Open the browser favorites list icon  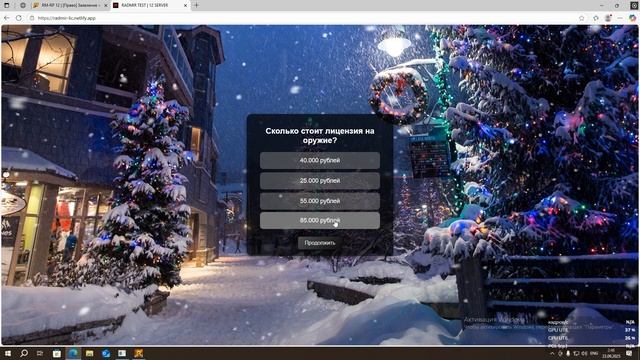pyautogui.click(x=596, y=18)
